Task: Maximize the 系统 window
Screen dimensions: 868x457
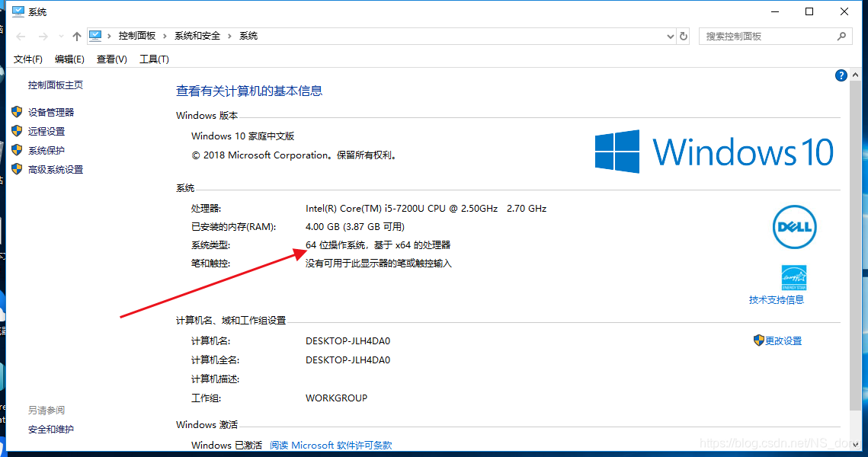Action: click(x=809, y=11)
